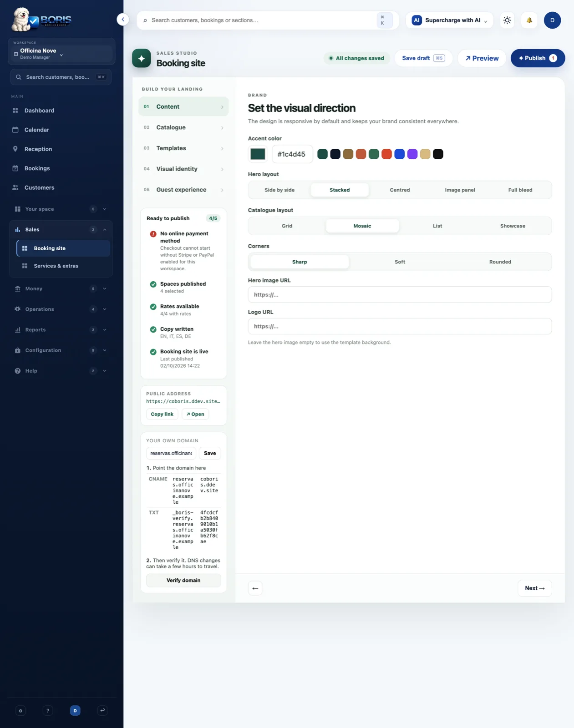Click the Operations gear icon
Image resolution: width=574 pixels, height=728 pixels.
tap(18, 309)
